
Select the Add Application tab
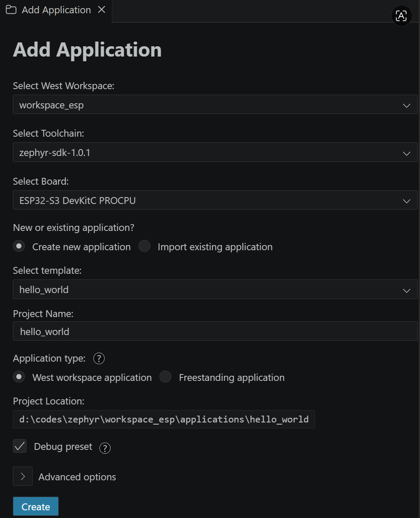[x=56, y=10]
